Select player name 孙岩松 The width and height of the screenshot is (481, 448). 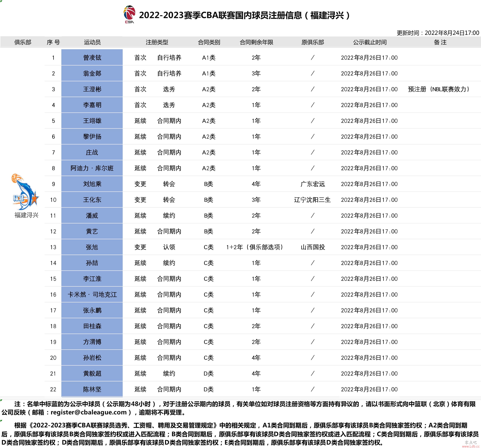pos(92,358)
